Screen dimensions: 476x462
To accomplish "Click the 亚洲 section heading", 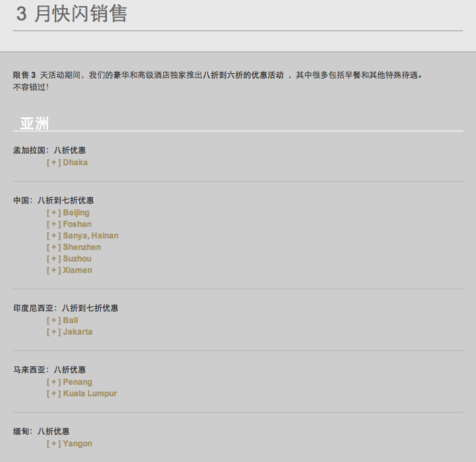I will (x=35, y=123).
